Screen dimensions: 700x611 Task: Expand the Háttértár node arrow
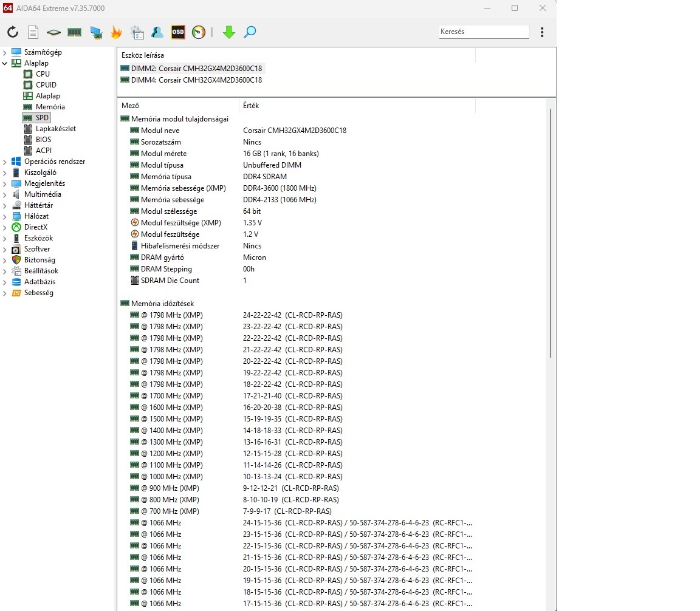coord(5,205)
